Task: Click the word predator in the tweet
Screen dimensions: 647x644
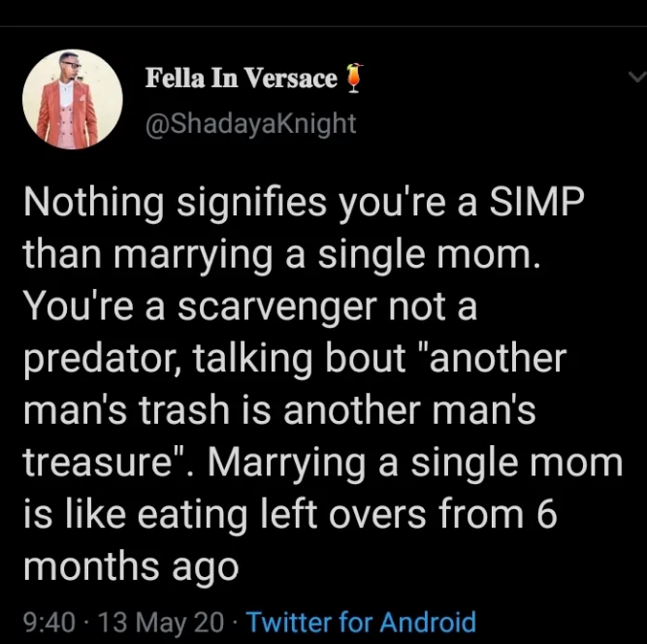Action: [98, 359]
